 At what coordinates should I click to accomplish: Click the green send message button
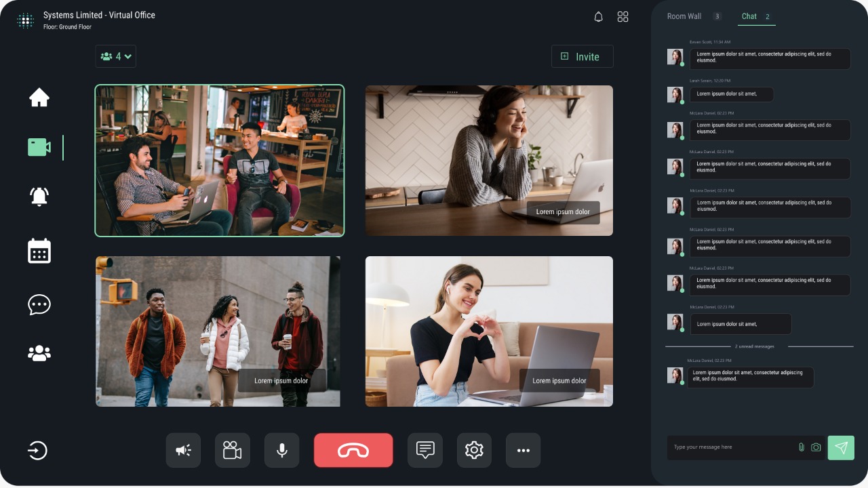click(x=841, y=447)
